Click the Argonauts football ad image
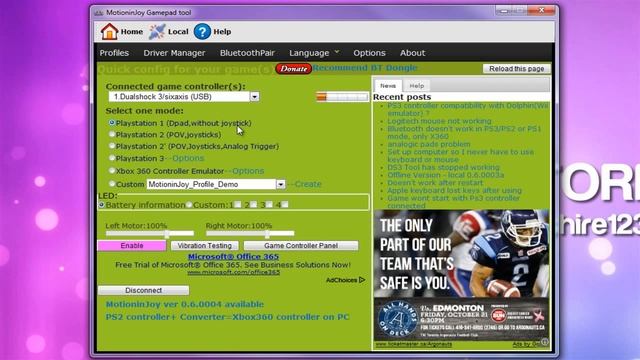Image resolution: width=640 pixels, height=360 pixels. tap(461, 275)
